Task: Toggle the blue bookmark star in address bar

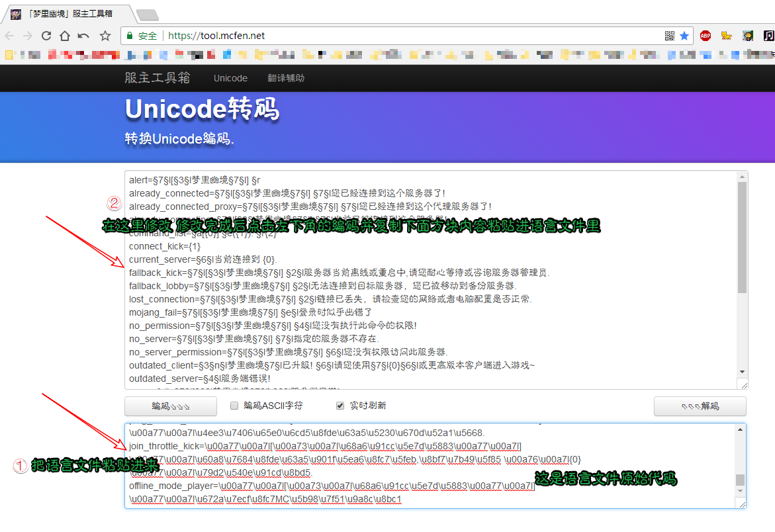Action: click(x=684, y=36)
